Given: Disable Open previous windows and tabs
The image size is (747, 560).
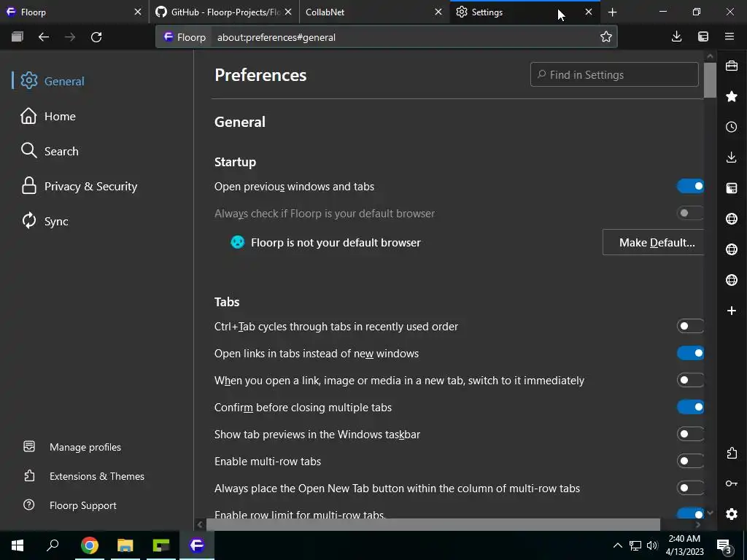Looking at the screenshot, I should [690, 186].
